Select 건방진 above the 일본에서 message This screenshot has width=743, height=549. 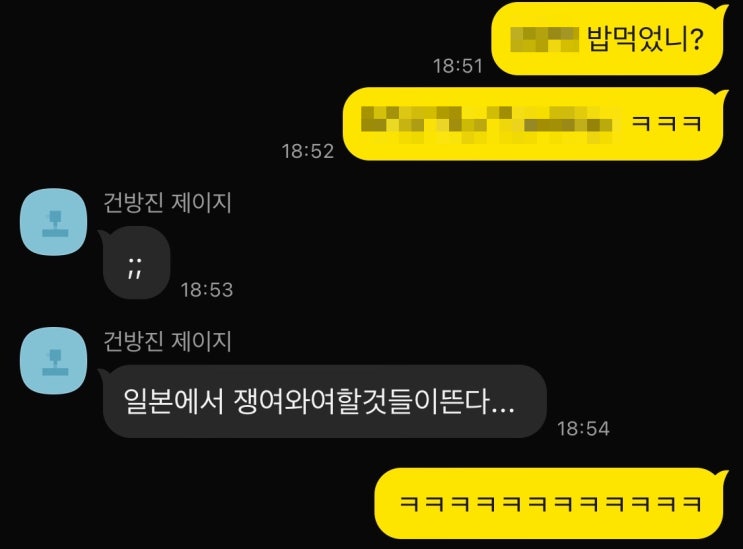(133, 341)
